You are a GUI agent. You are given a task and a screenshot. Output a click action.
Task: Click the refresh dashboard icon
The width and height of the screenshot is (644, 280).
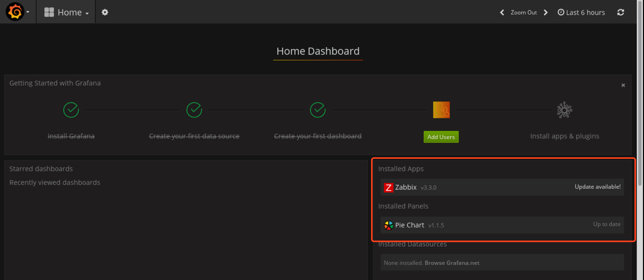pos(621,12)
